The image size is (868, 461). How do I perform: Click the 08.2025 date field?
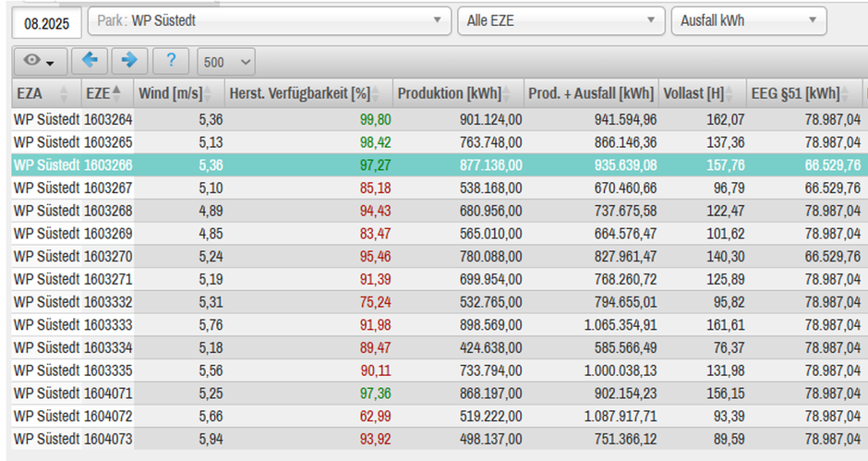click(46, 23)
